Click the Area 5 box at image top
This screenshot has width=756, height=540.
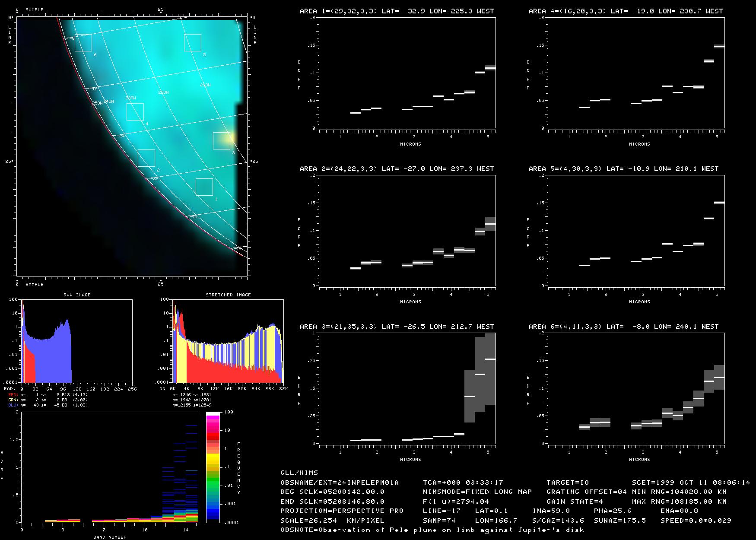point(193,43)
